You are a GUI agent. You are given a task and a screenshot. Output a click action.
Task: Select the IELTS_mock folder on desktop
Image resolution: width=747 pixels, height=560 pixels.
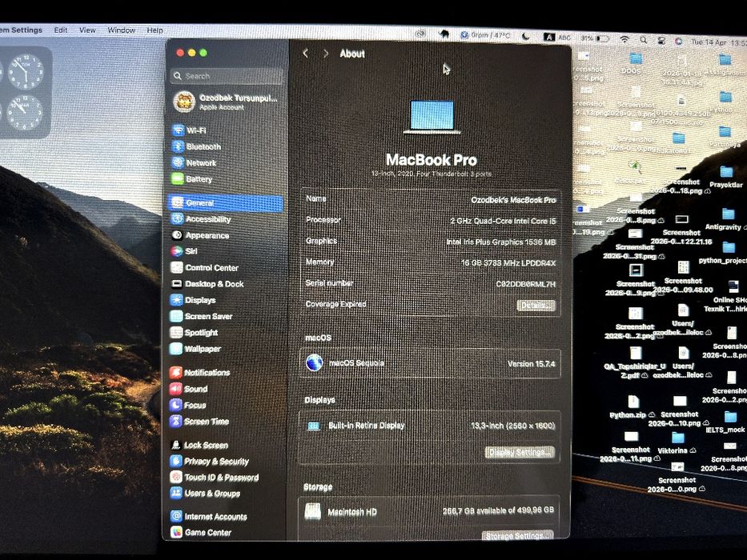click(727, 422)
